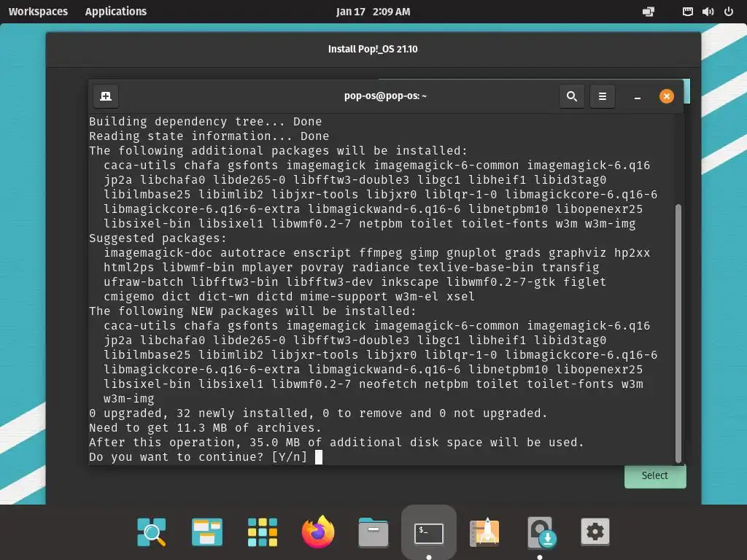The image size is (747, 560).
Task: Minimize the terminal window
Action: (638, 97)
